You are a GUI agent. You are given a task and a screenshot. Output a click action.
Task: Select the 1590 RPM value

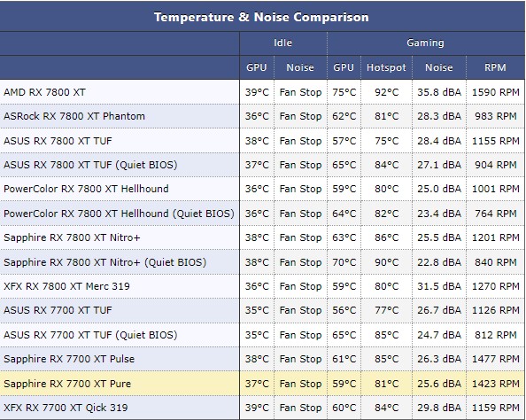tap(496, 92)
